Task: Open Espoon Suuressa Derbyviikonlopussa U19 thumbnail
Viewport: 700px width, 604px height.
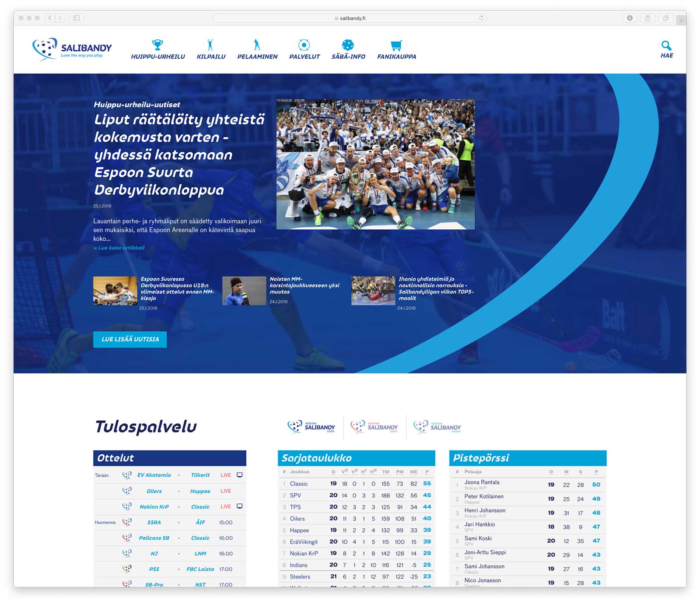Action: click(x=115, y=291)
